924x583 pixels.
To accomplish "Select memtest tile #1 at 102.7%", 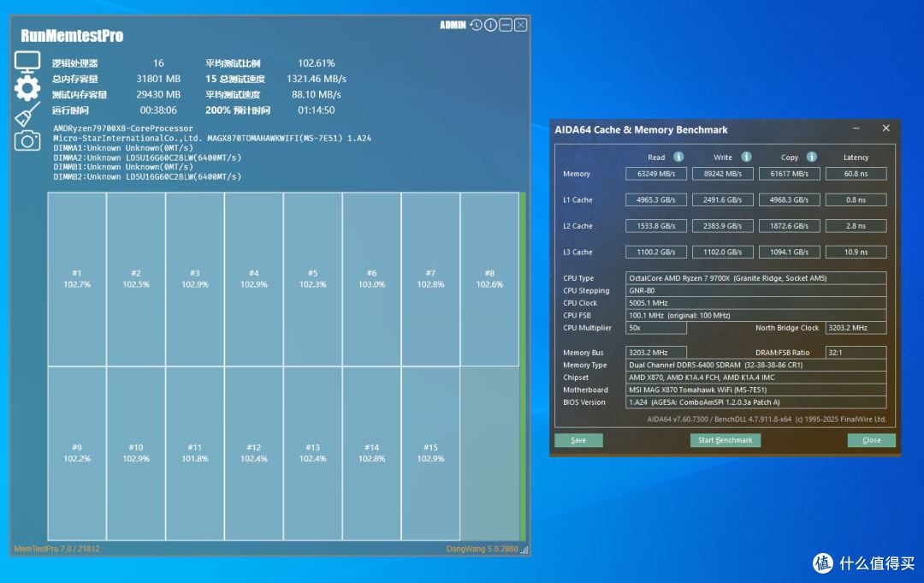I will pyautogui.click(x=77, y=279).
